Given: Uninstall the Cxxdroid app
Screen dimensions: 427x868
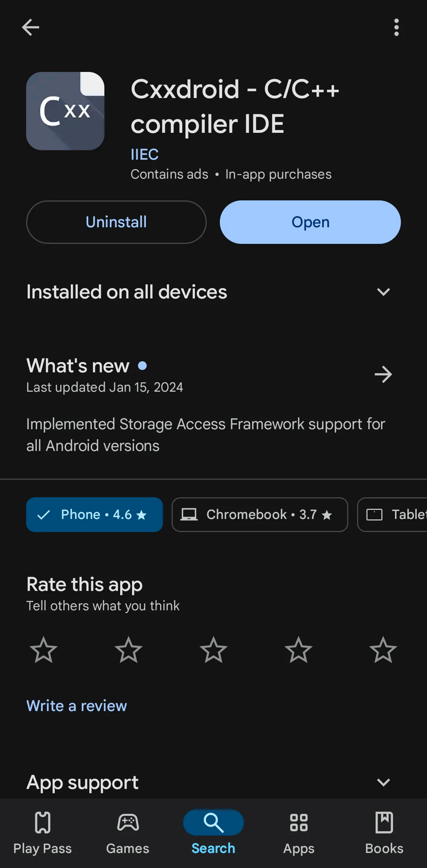Looking at the screenshot, I should coord(116,222).
